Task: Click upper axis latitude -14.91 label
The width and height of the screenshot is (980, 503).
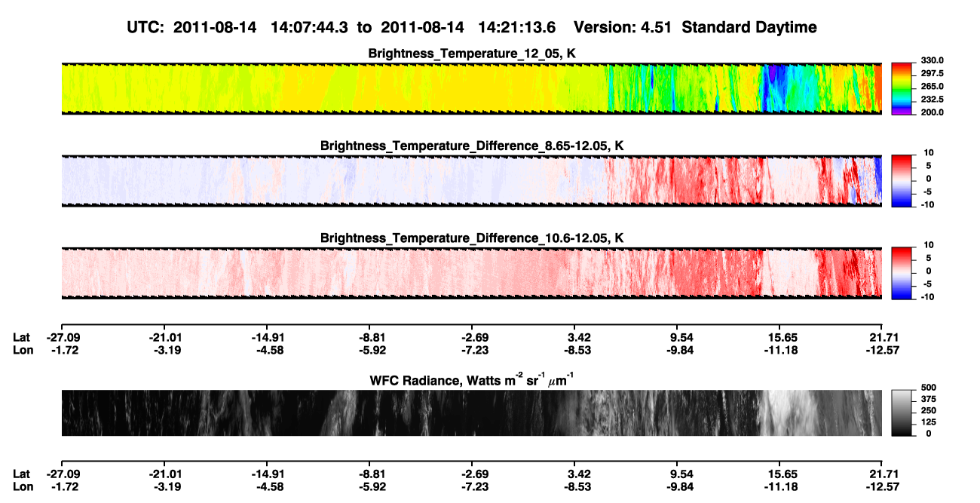Action: click(267, 338)
